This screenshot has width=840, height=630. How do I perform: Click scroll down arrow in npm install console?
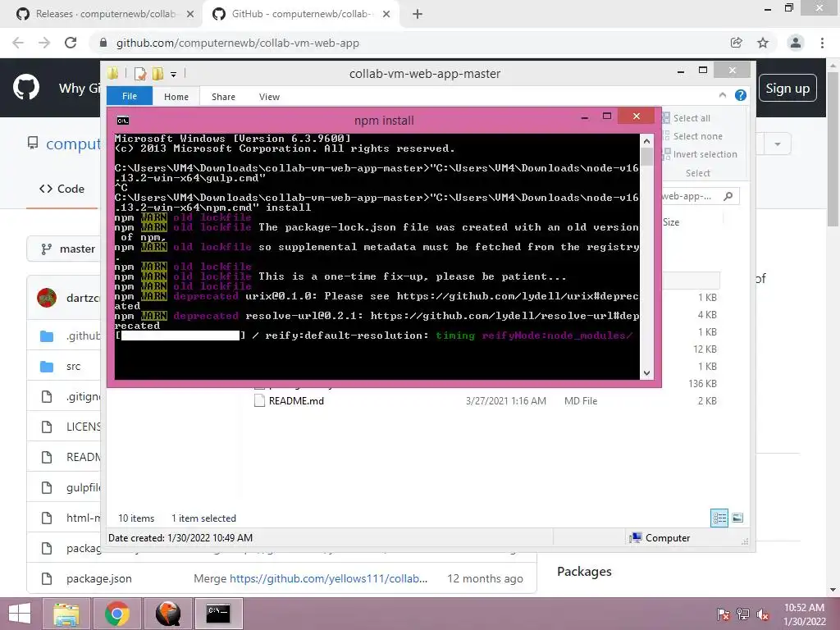point(646,373)
